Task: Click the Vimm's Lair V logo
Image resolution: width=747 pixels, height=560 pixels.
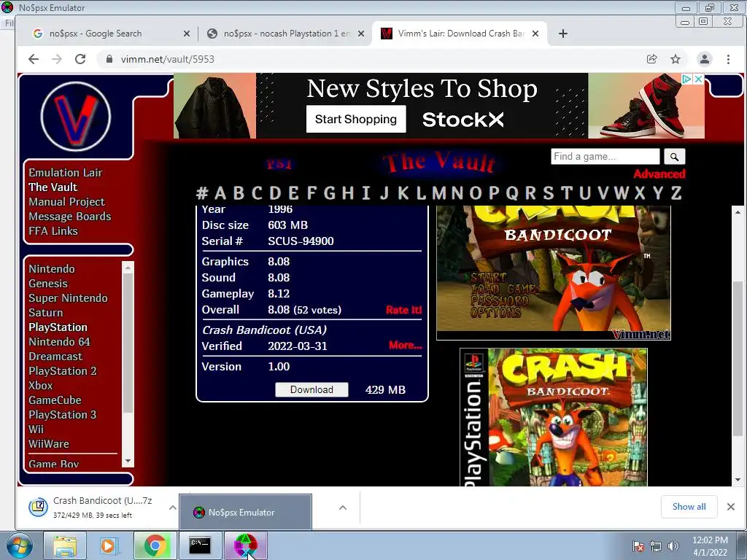Action: pyautogui.click(x=76, y=116)
